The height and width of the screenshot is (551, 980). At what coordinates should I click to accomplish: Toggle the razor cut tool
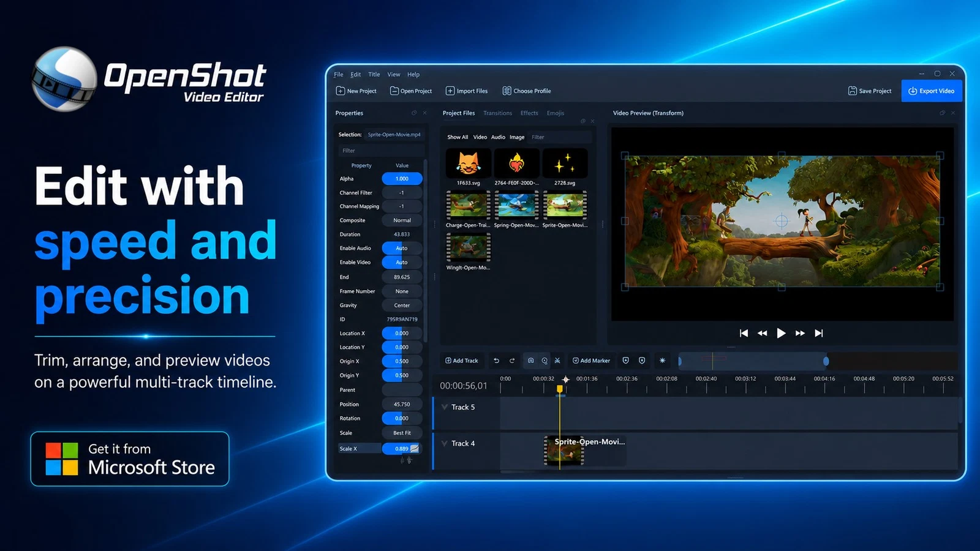click(557, 361)
